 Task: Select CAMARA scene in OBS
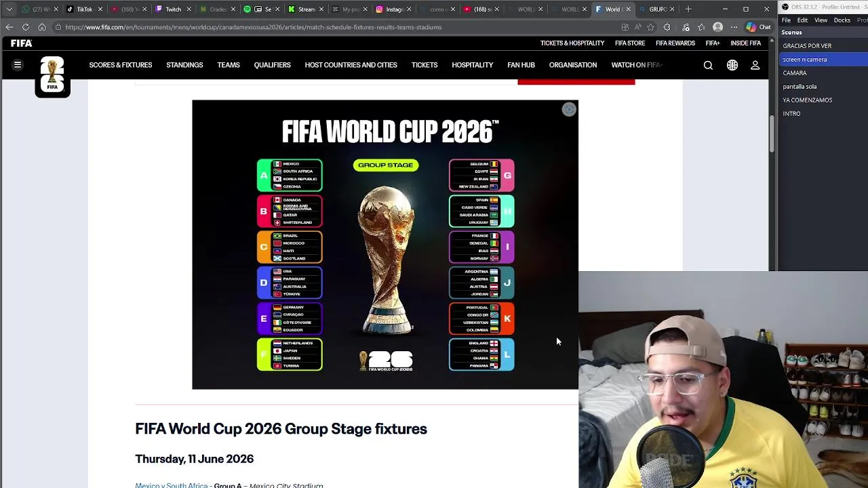click(x=823, y=73)
